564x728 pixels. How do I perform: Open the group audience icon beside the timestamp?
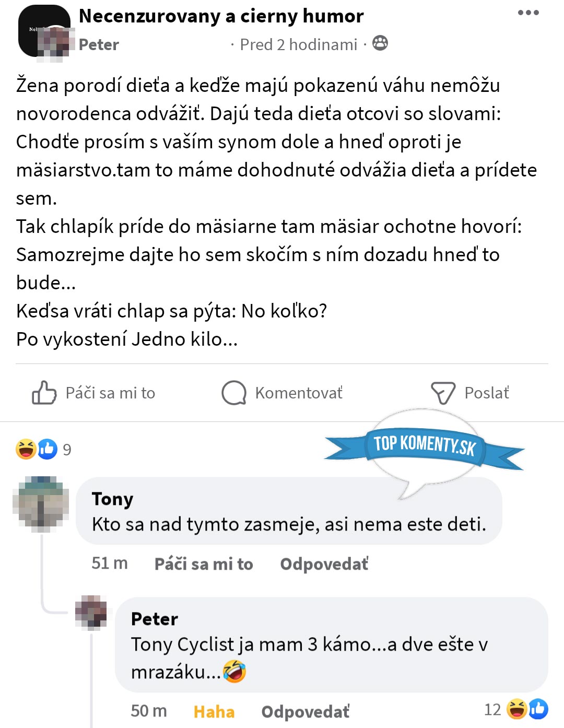coord(380,43)
